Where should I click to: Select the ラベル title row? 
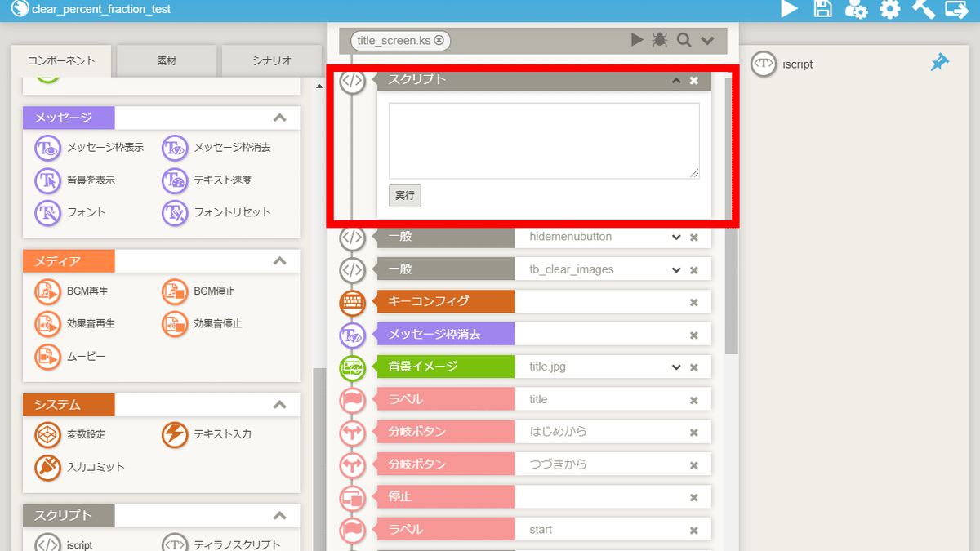click(544, 399)
